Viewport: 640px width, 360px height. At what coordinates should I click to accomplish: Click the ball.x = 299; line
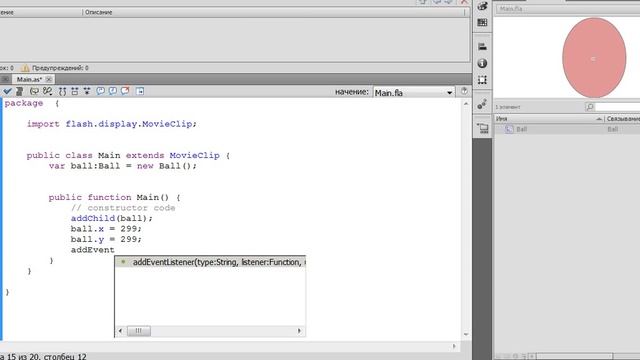[x=106, y=229]
